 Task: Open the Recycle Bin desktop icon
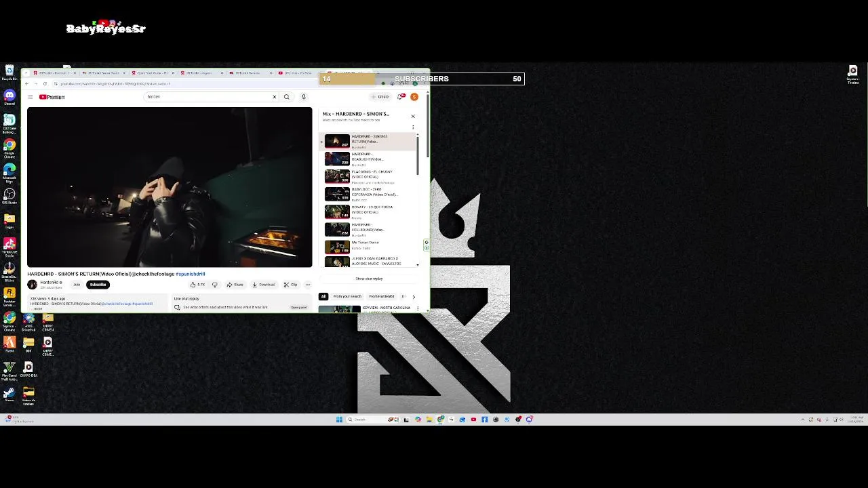point(9,73)
